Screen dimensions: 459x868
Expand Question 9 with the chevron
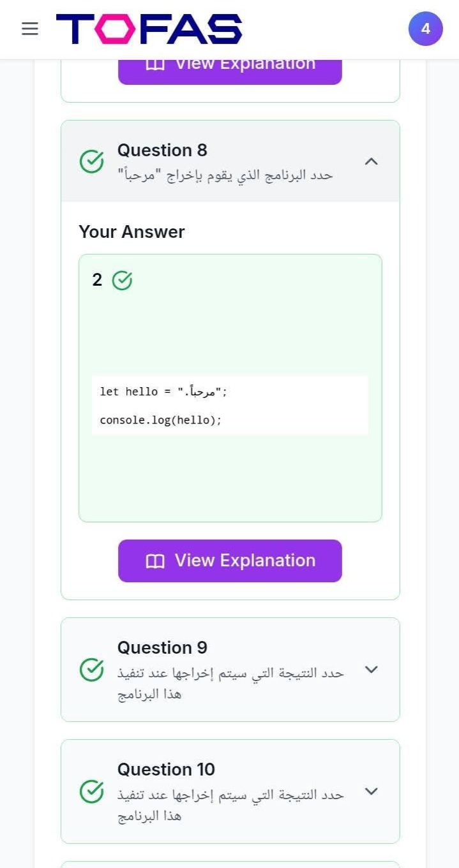pyautogui.click(x=371, y=670)
